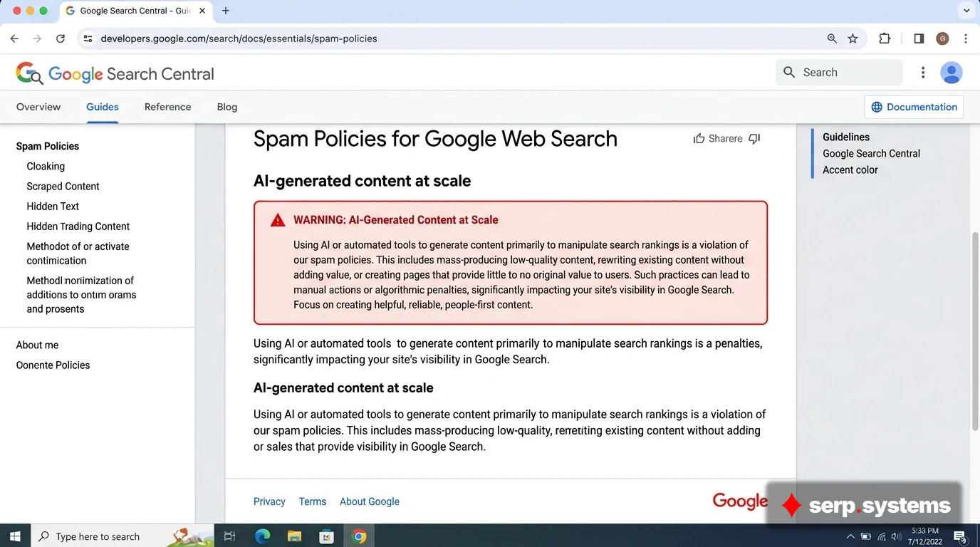The width and height of the screenshot is (980, 547).
Task: Open Task View on the taskbar
Action: coord(229,536)
